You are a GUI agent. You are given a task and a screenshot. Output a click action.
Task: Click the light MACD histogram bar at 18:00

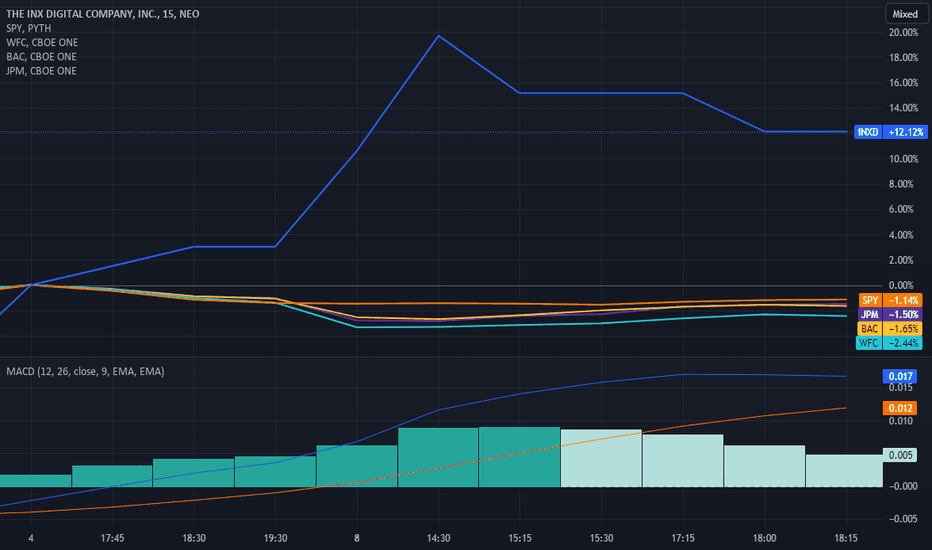[x=764, y=466]
